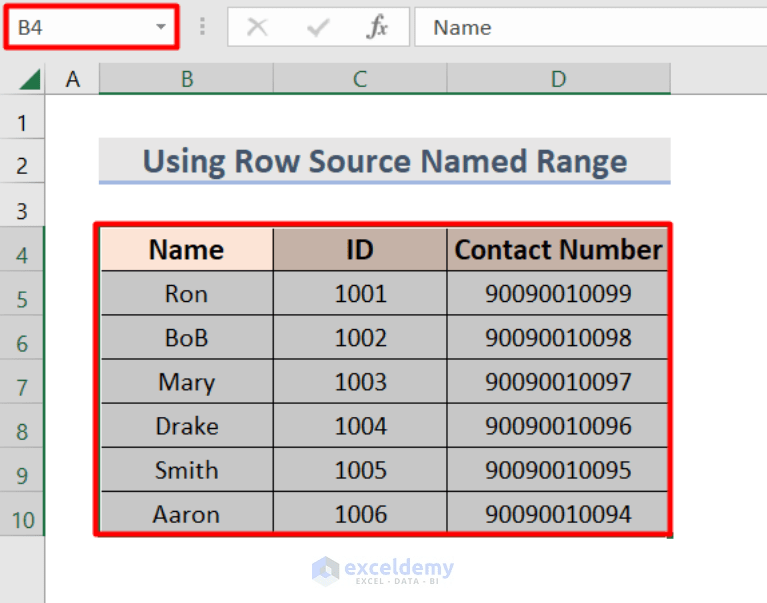This screenshot has height=603, width=767.
Task: Click the contact number 90090010096
Action: click(x=558, y=425)
